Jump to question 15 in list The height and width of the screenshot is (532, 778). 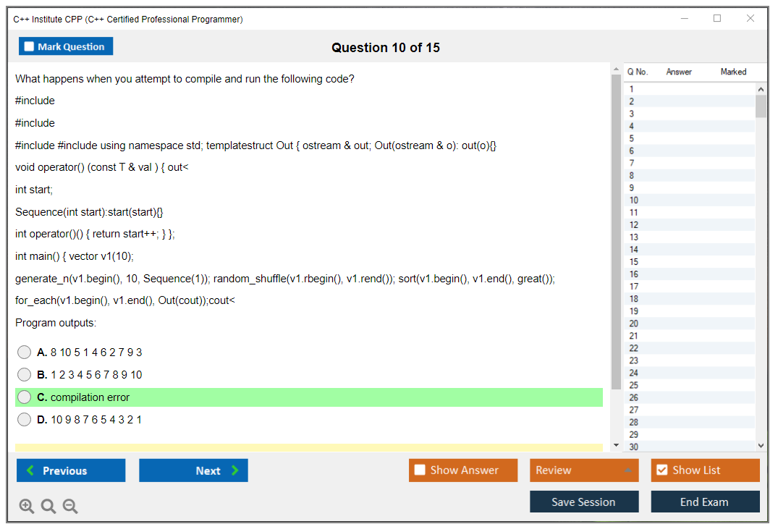click(x=634, y=262)
